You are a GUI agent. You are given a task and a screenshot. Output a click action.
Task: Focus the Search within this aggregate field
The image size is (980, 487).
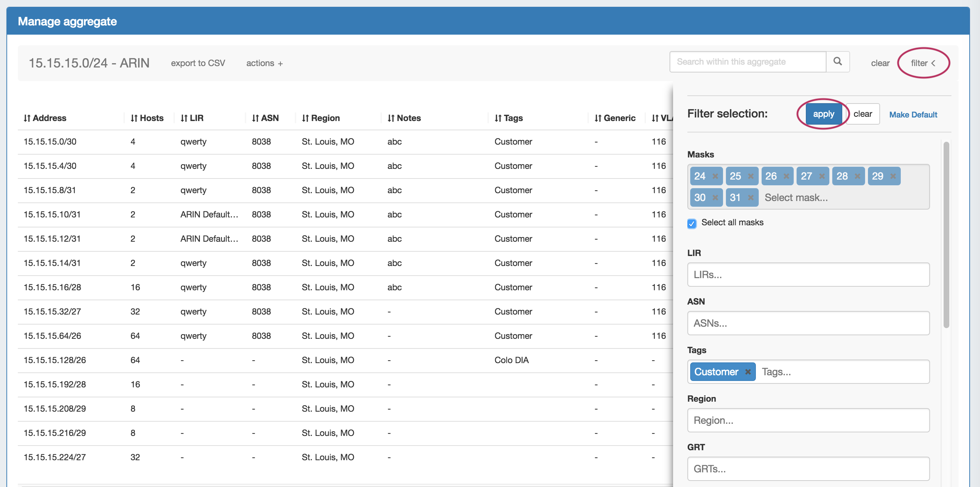[x=747, y=62]
